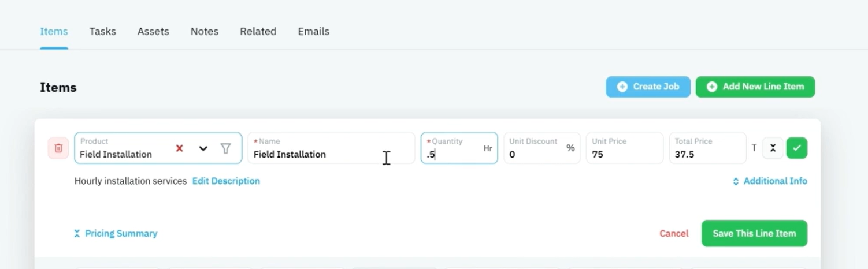
Task: Open Product dropdown chevron
Action: 203,148
